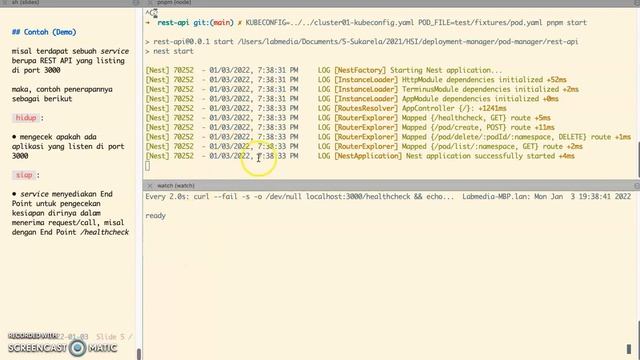Click the 'rest-api@0.0.1 start' line
640x360 pixels.
tap(362, 42)
